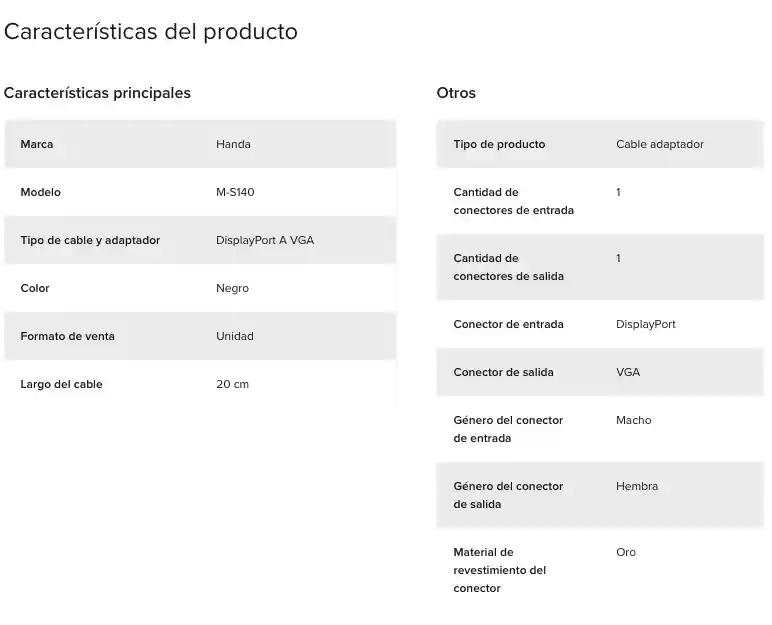Viewport: 772px width, 625px height.
Task: Select the 'DisplayPort A VGA' value
Action: tap(265, 240)
